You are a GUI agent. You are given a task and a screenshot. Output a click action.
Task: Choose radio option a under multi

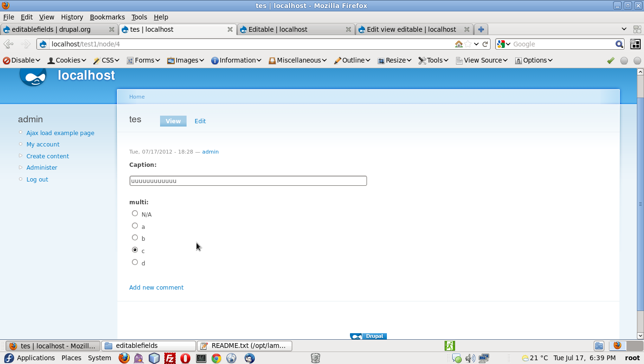[x=135, y=226]
